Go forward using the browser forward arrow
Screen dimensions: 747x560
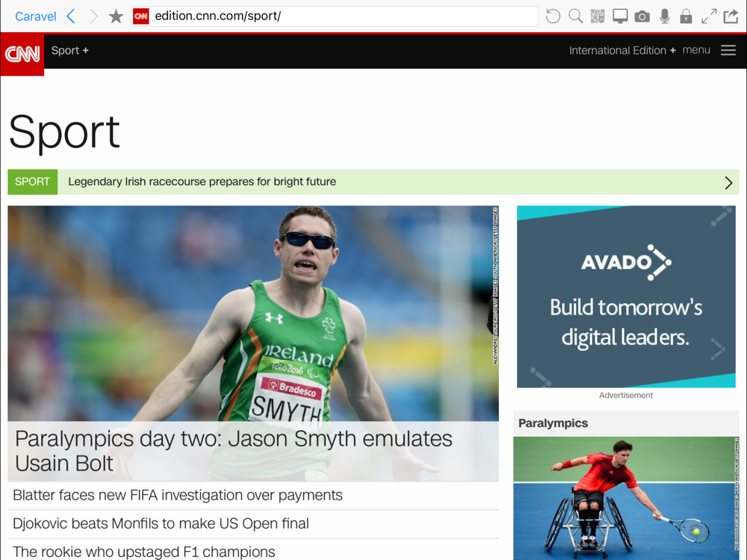click(x=94, y=16)
